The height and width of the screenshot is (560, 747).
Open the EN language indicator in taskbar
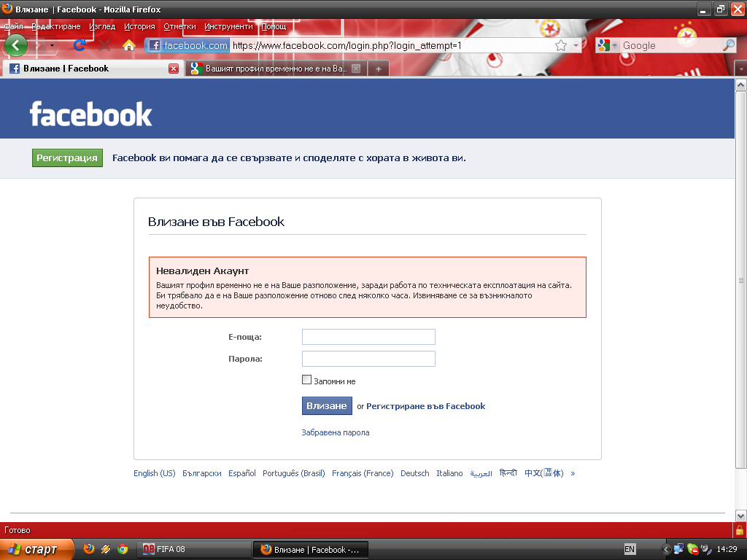(x=630, y=549)
